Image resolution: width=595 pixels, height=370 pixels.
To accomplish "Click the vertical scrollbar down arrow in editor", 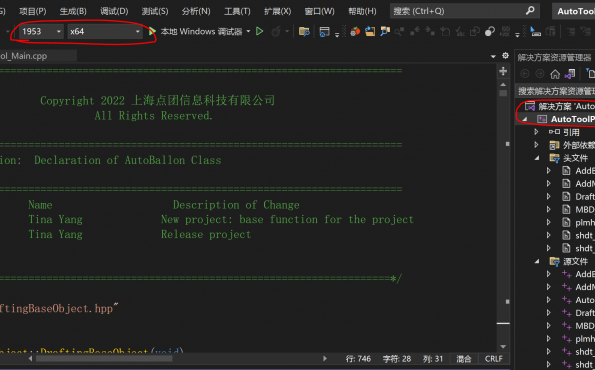I will [x=503, y=346].
